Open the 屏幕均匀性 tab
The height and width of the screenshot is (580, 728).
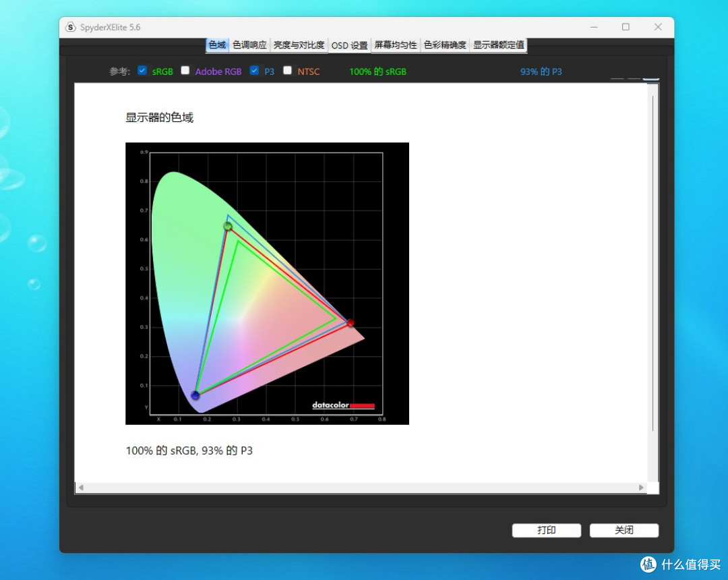pyautogui.click(x=396, y=45)
